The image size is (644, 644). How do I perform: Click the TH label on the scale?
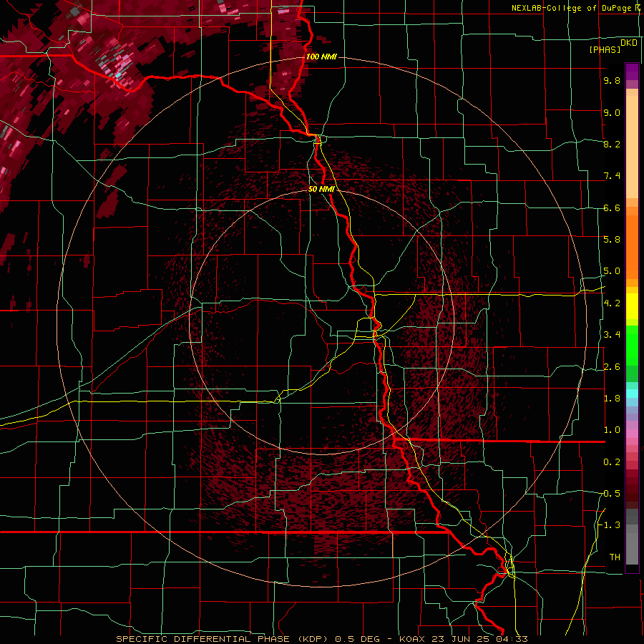point(615,557)
